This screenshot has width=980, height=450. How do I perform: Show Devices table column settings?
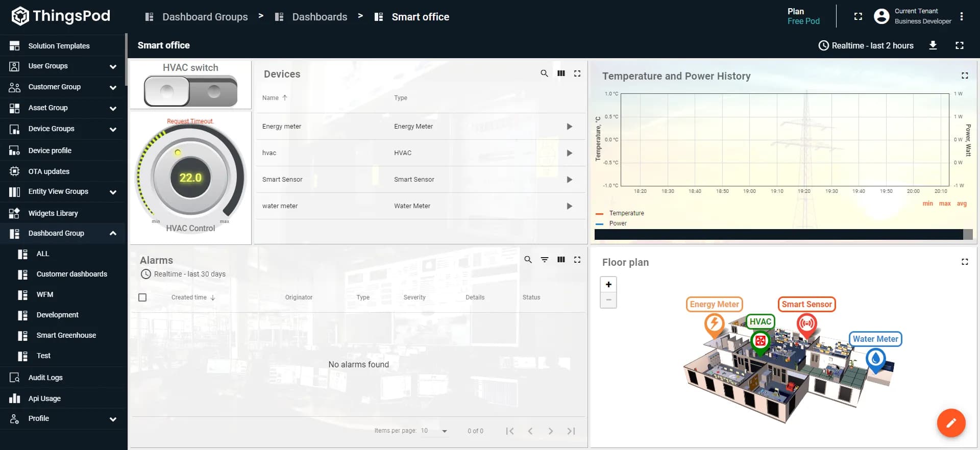point(561,73)
